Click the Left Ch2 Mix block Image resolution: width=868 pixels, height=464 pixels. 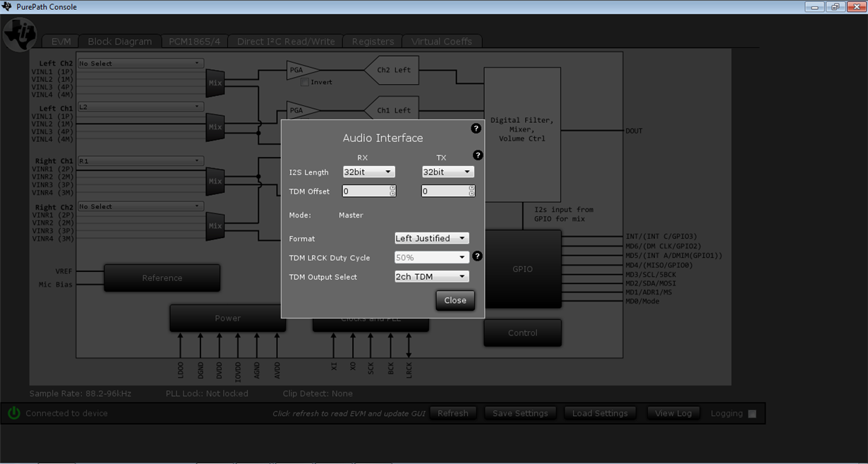[x=215, y=83]
